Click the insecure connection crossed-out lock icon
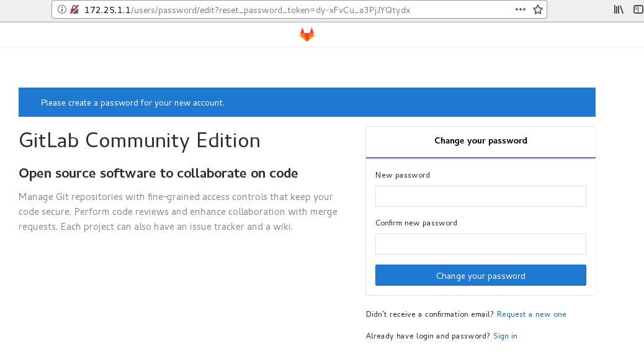644x359 pixels. coord(74,9)
